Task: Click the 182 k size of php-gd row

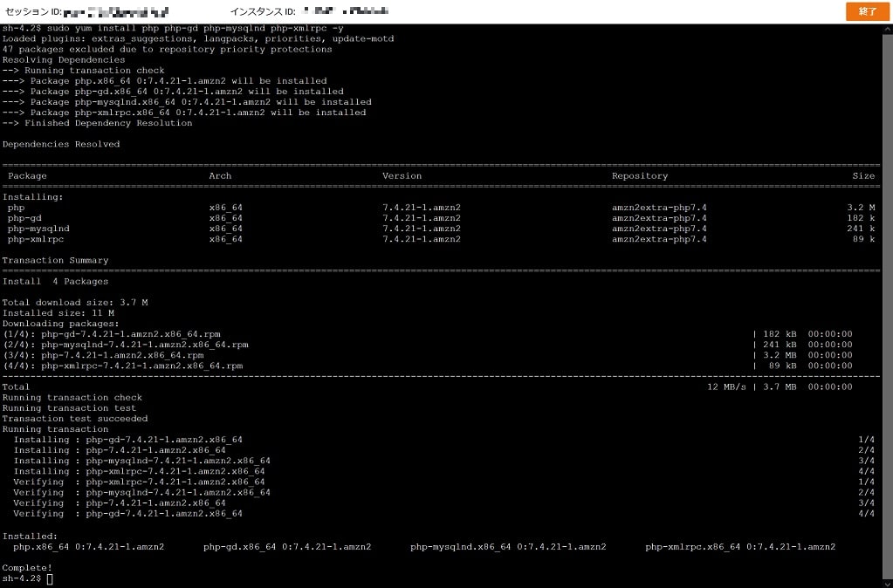Action: coord(861,218)
